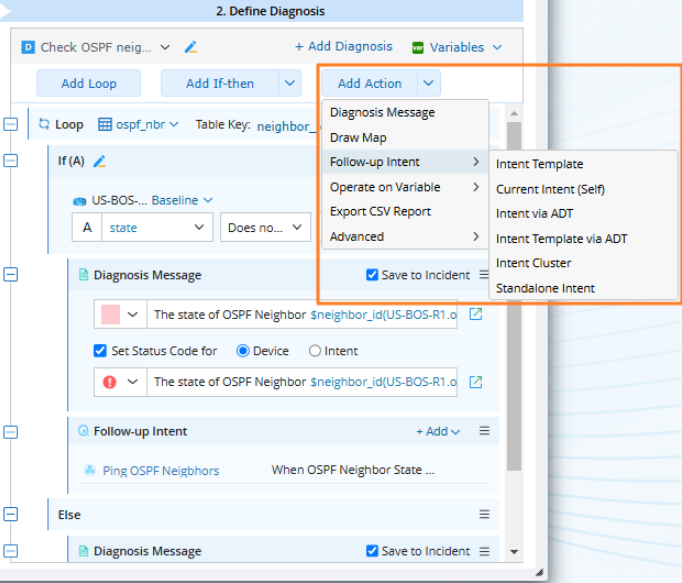The width and height of the screenshot is (682, 583).
Task: Collapse the Else block
Action: coord(10,514)
